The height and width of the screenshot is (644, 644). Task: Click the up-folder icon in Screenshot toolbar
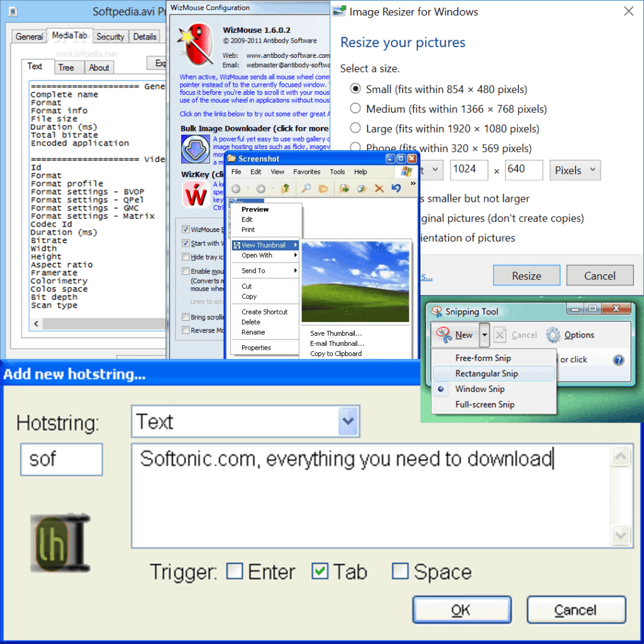(x=285, y=187)
